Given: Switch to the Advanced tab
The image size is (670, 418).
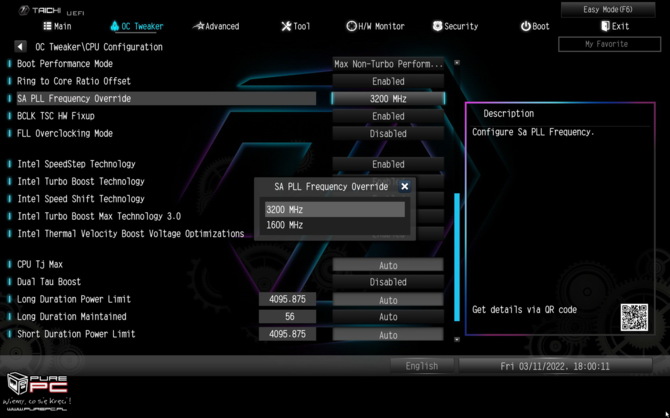Looking at the screenshot, I should pyautogui.click(x=216, y=26).
